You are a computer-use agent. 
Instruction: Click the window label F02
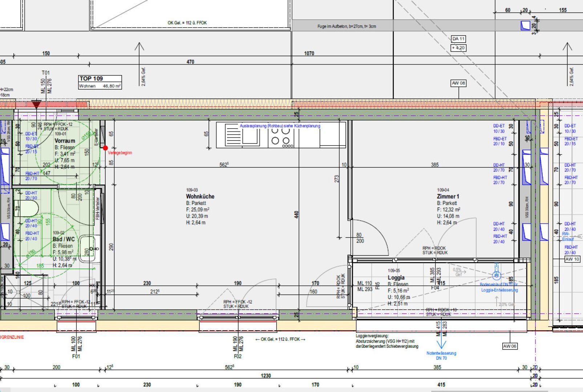pos(238,356)
